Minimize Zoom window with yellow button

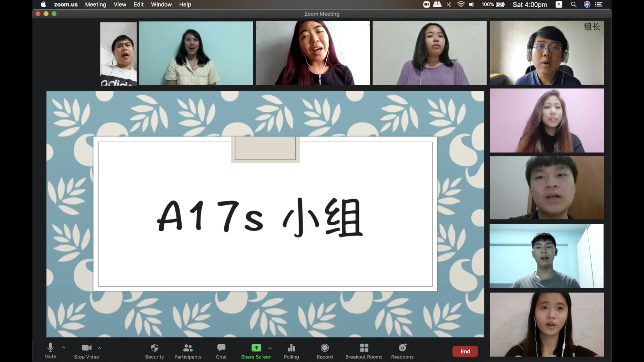click(46, 14)
